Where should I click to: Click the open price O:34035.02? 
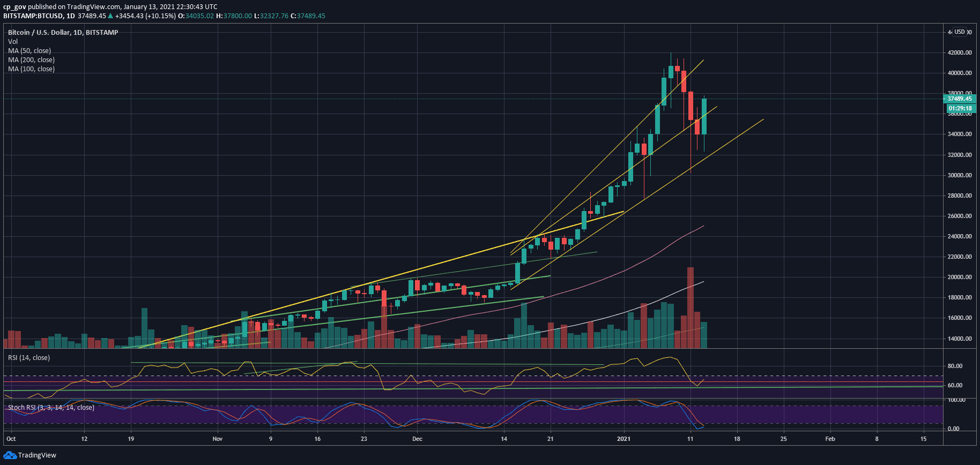(196, 16)
